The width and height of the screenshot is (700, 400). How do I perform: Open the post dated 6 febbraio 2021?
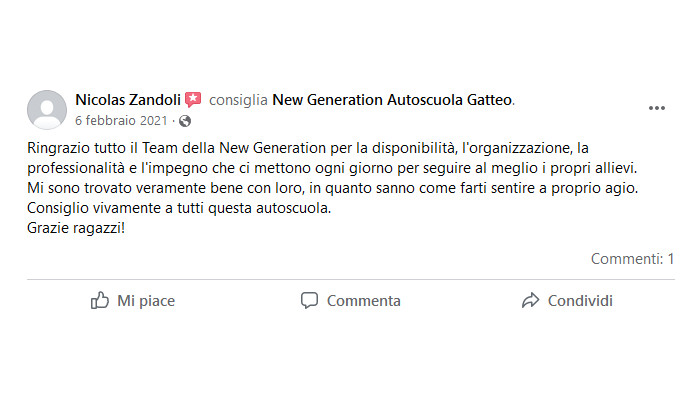coord(121,121)
